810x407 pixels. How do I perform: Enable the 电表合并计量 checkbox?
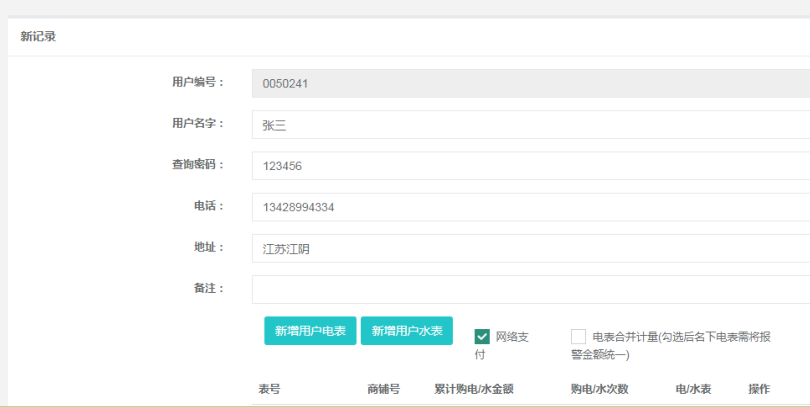(x=578, y=337)
